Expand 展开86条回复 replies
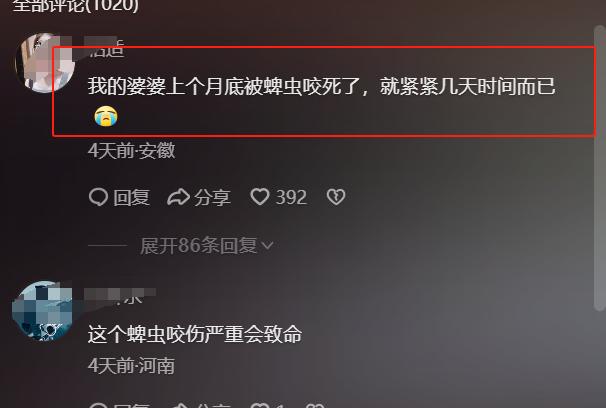The height and width of the screenshot is (408, 606). pos(198,245)
